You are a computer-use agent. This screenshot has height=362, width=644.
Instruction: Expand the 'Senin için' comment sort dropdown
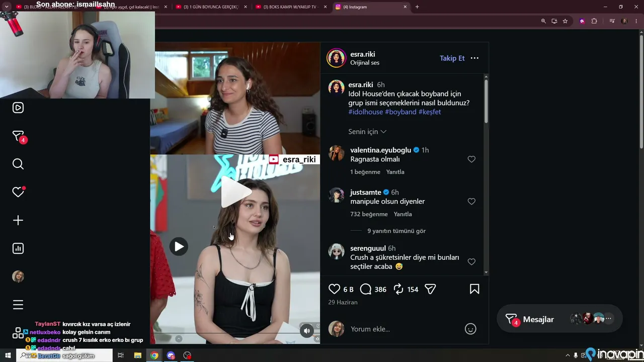[x=367, y=132]
